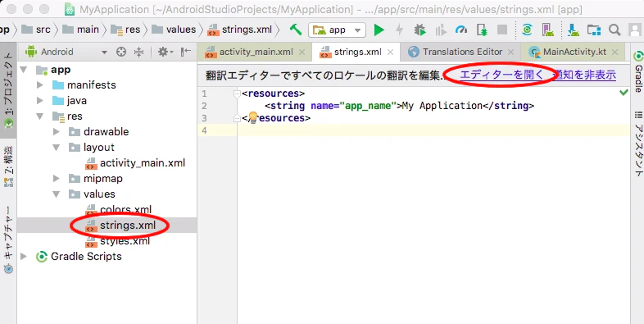
Task: Debug the app using the bug icon
Action: click(x=420, y=30)
